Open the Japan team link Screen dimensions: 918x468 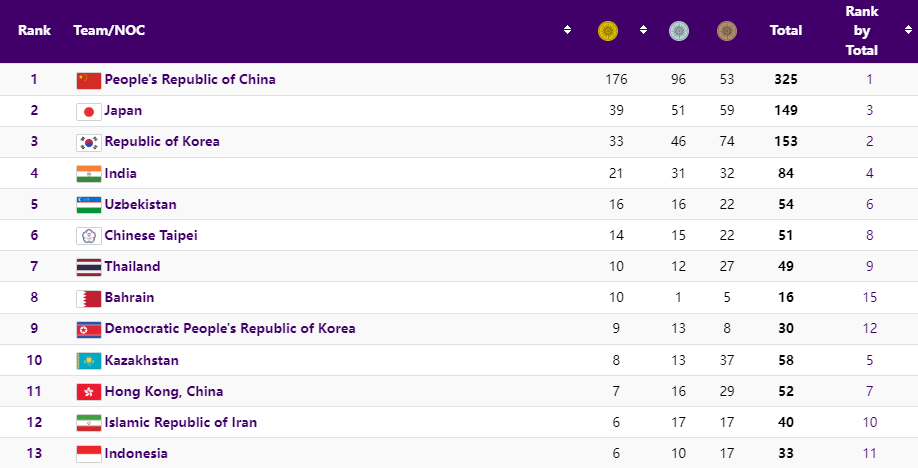(x=123, y=111)
